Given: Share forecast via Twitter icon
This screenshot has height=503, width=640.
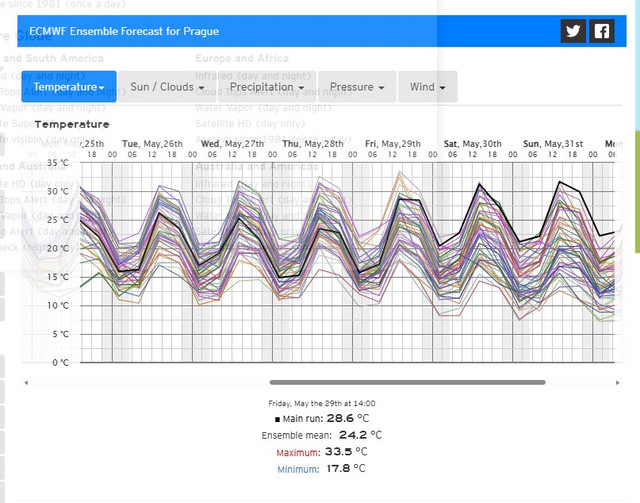Looking at the screenshot, I should pos(573,31).
